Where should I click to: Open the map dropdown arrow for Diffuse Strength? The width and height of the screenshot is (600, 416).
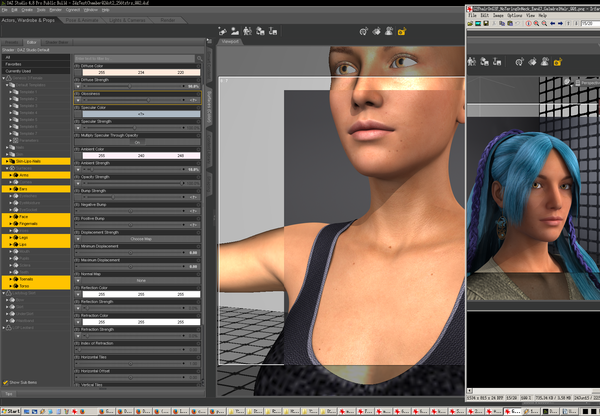coord(78,86)
